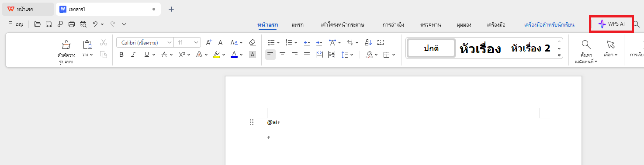Open the เมนู hamburger menu
The width and height of the screenshot is (644, 165).
click(16, 24)
